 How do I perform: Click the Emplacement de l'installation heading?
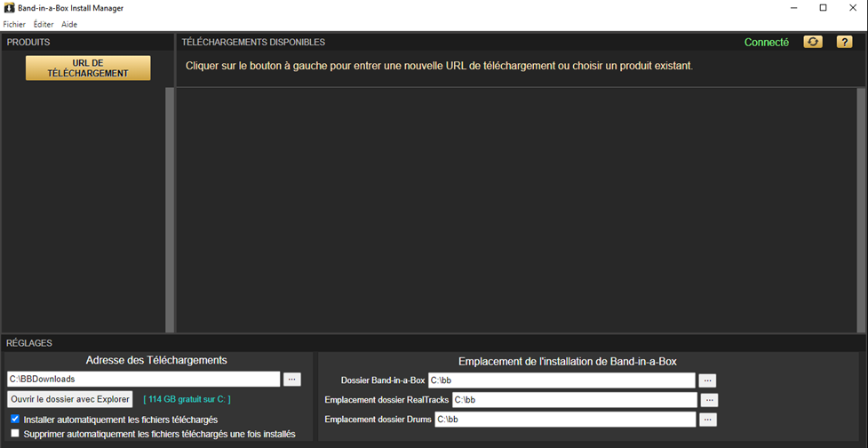coord(568,362)
